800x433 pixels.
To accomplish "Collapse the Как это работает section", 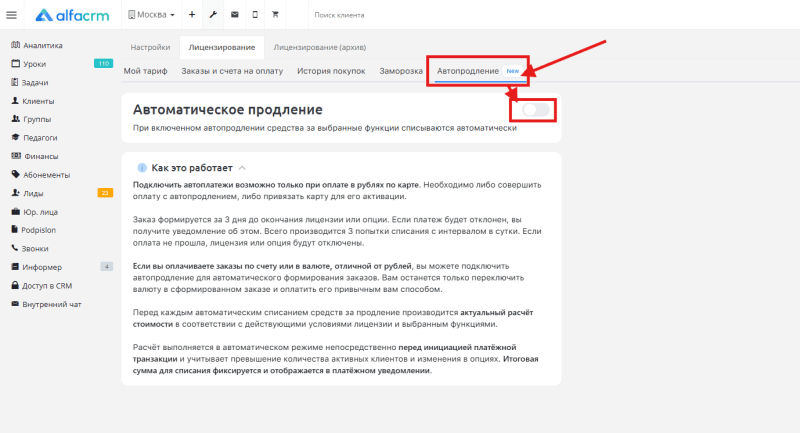I will pos(242,168).
